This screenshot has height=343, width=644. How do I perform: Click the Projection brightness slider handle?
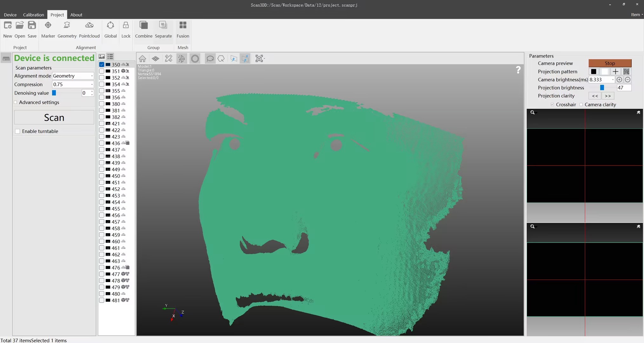coord(602,88)
